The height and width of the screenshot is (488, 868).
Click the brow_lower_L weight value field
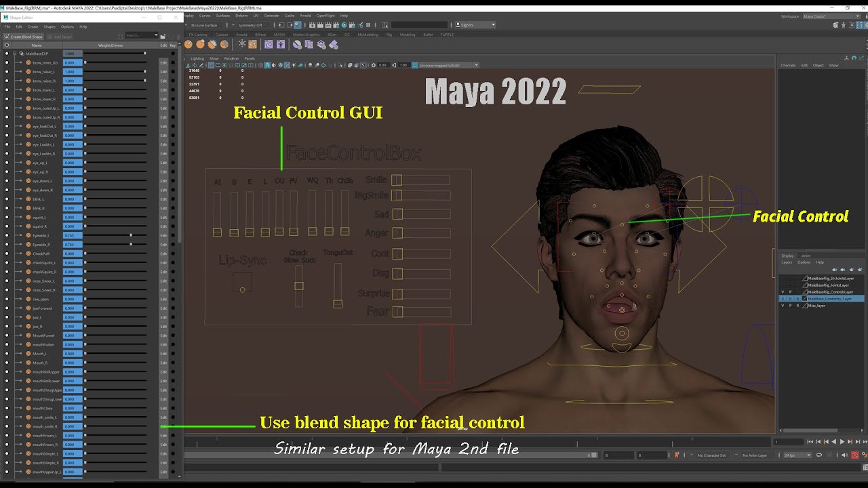pos(73,90)
